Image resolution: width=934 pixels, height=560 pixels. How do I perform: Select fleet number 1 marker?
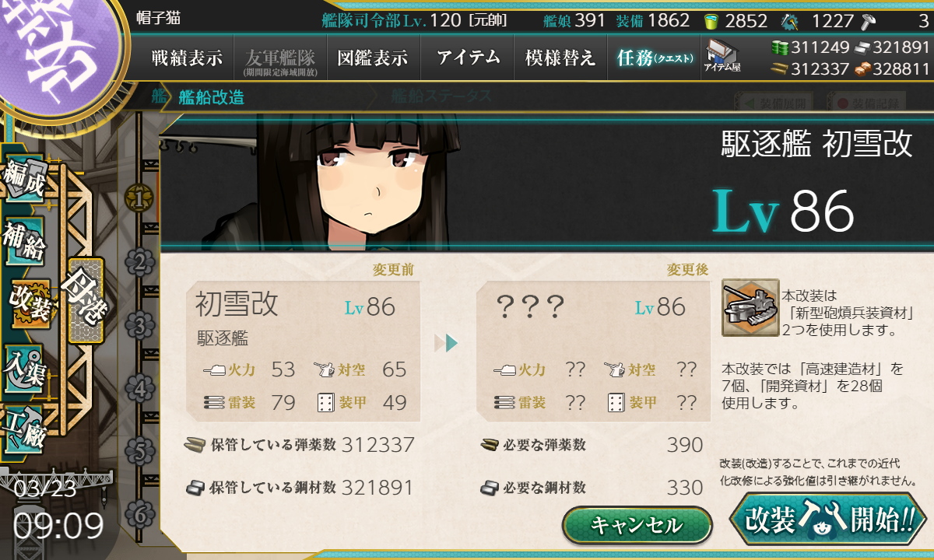tap(139, 199)
